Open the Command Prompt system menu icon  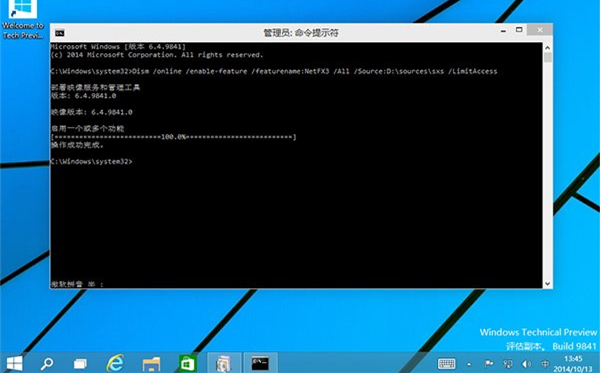coord(60,33)
